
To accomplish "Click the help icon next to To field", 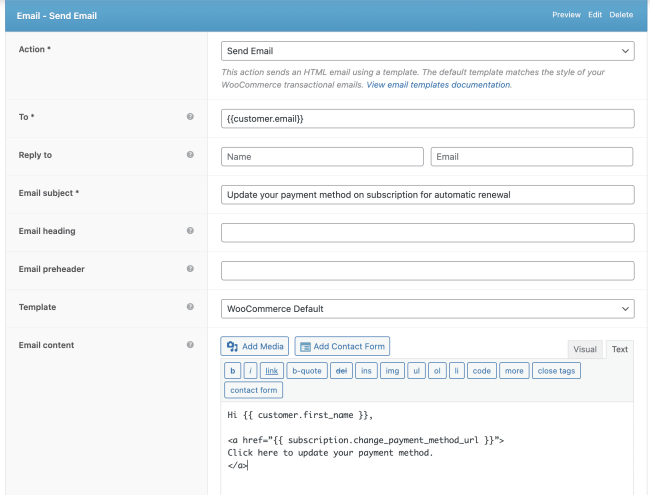I will tap(190, 117).
